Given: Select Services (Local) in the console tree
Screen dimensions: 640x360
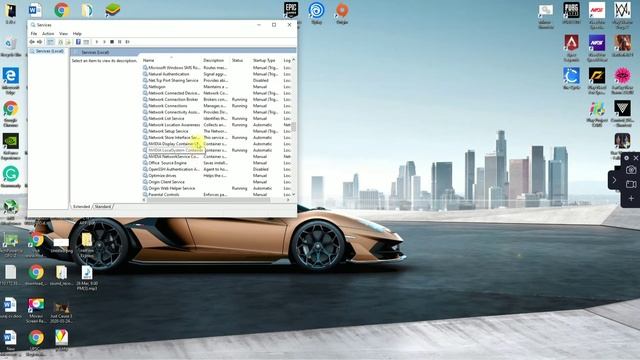Looking at the screenshot, I should (47, 51).
